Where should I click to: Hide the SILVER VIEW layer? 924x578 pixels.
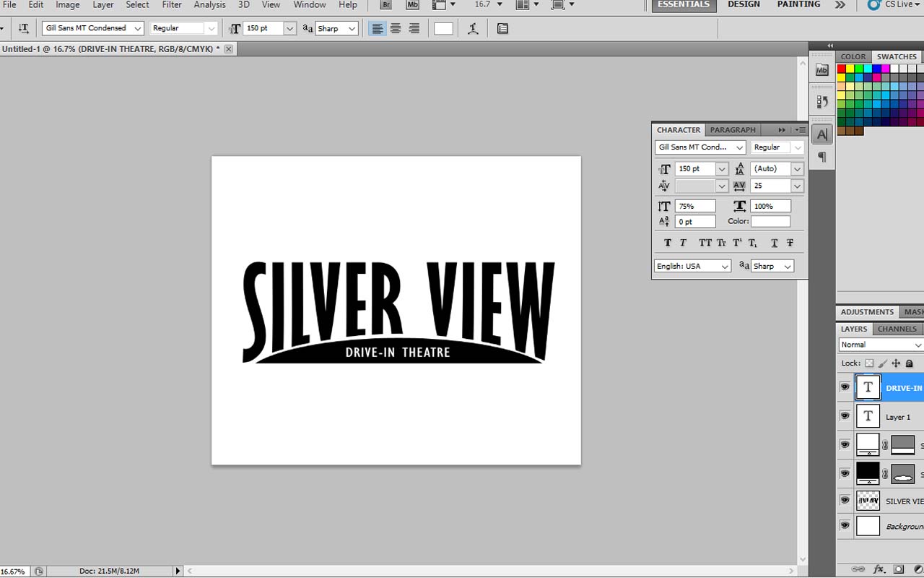(845, 500)
